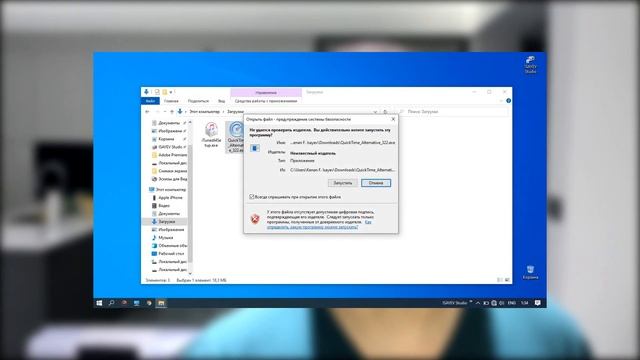This screenshot has height=360, width=640.
Task: Select Загрузки in the navigation tree
Action: (x=164, y=222)
